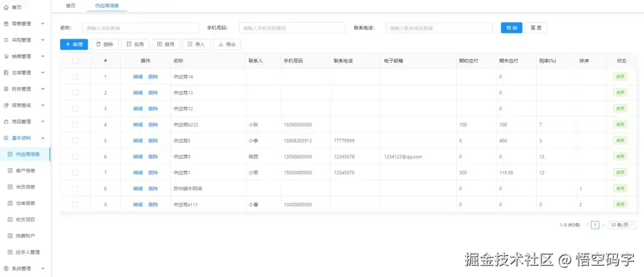Click the download icon on 导出 button
644x277 pixels.
point(221,44)
